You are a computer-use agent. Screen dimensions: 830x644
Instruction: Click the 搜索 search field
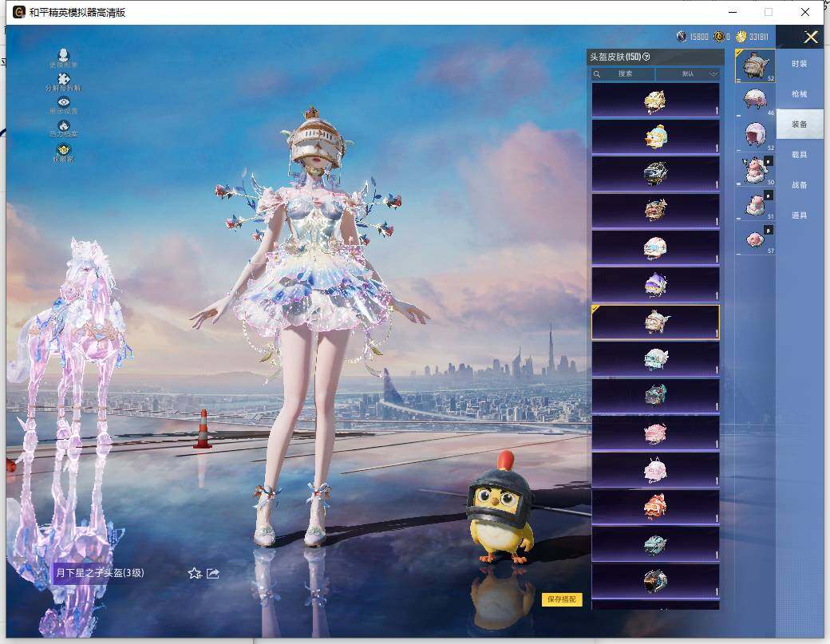click(x=624, y=73)
